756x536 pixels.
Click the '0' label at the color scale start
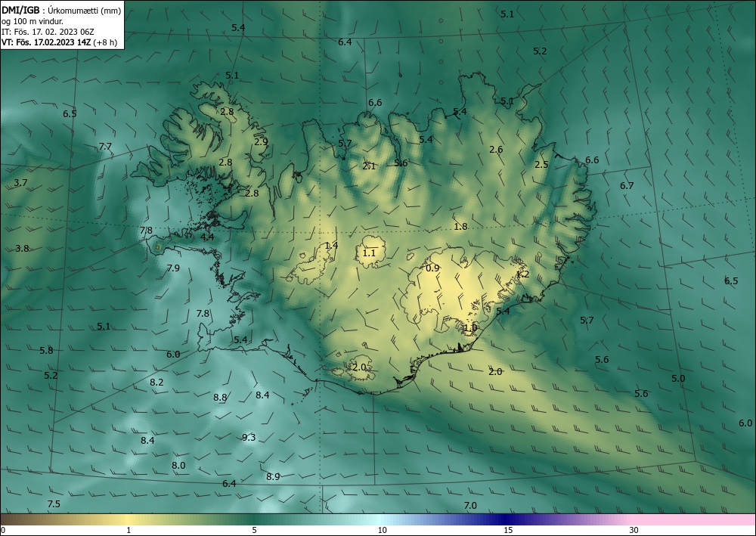coord(3,530)
